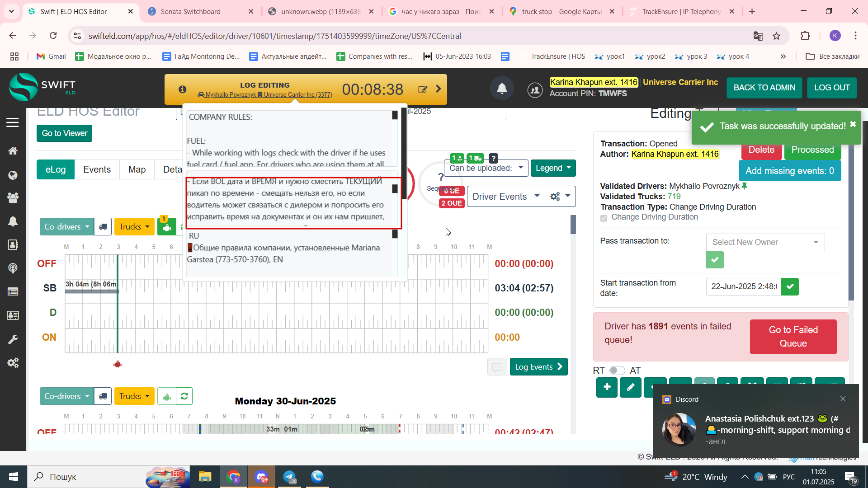Open the podcast/broadcast sidebar icon
This screenshot has height=488, width=868.
click(13, 268)
